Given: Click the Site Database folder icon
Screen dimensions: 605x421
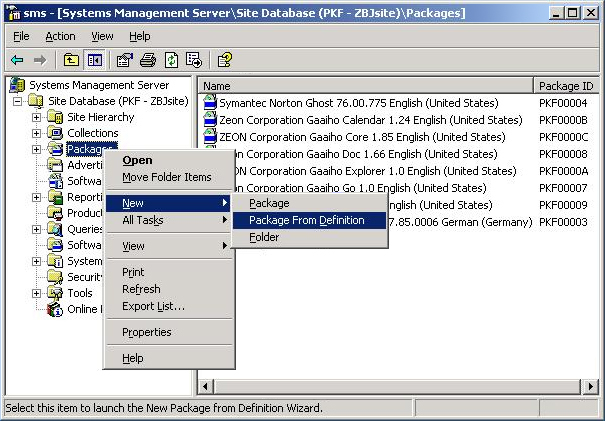Looking at the screenshot, I should pos(36,101).
